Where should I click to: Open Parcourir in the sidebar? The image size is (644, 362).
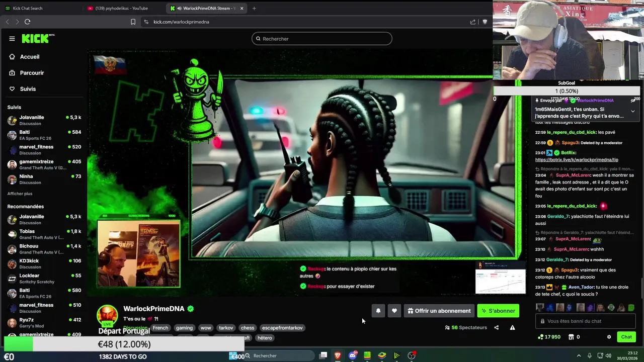[x=32, y=73]
